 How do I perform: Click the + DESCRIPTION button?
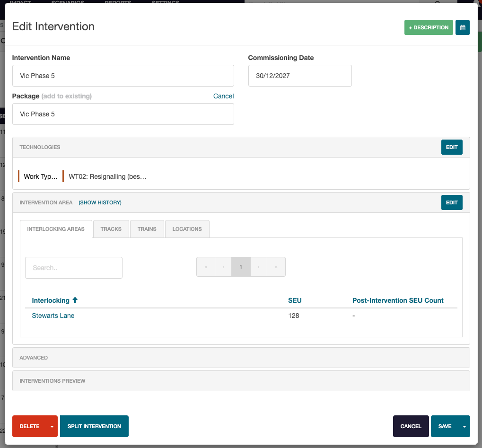pyautogui.click(x=428, y=27)
